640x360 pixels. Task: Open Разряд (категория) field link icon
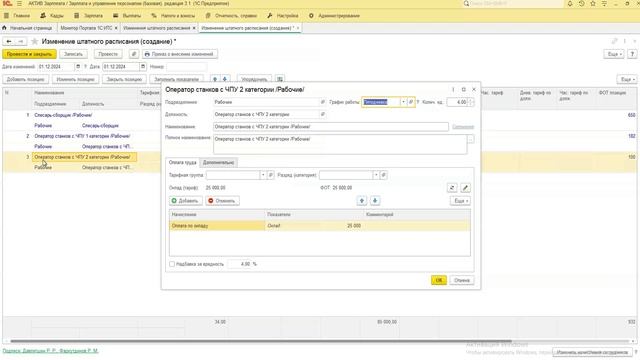tap(383, 175)
